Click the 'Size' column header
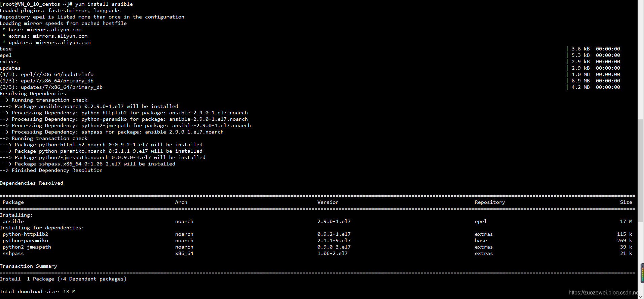644x299 pixels. click(x=626, y=202)
